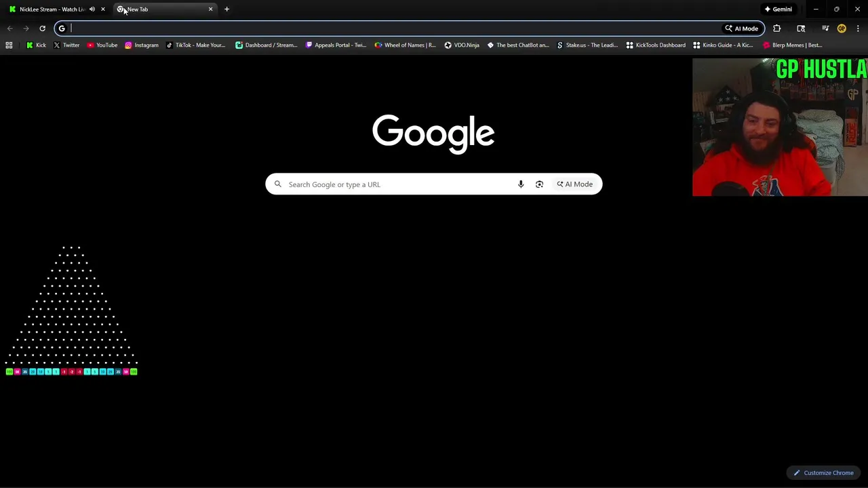Start voice search with microphone icon
This screenshot has height=488, width=868.
pyautogui.click(x=521, y=184)
